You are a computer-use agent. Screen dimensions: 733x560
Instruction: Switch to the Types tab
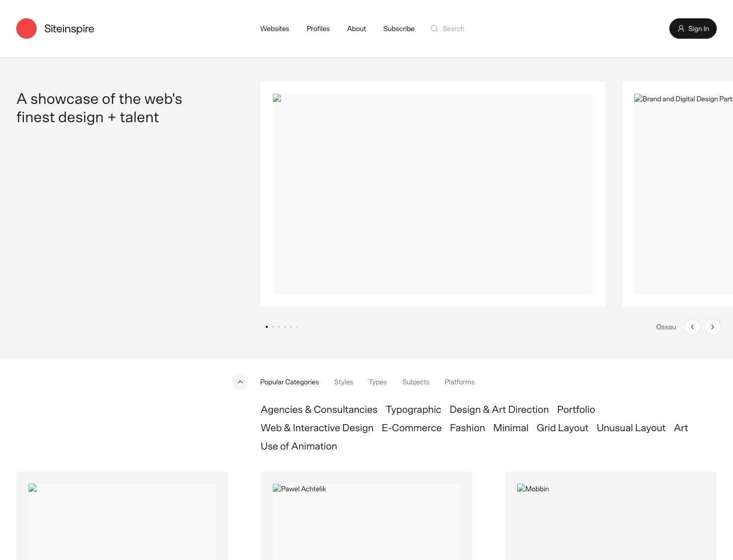pyautogui.click(x=377, y=382)
